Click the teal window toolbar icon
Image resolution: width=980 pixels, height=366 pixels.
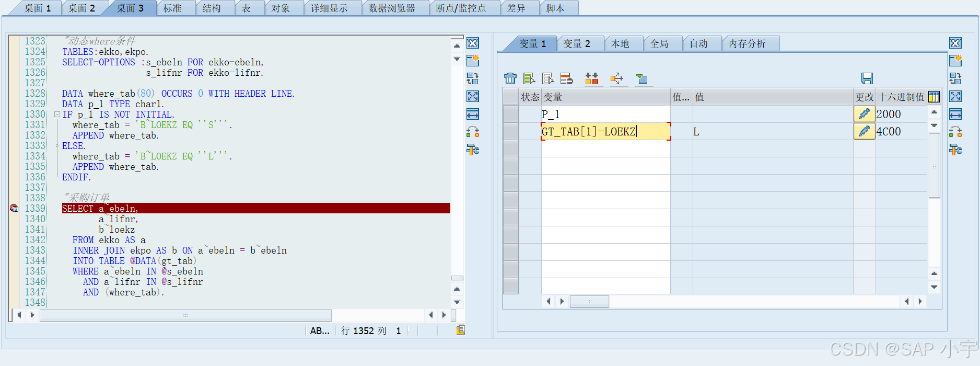pyautogui.click(x=642, y=78)
